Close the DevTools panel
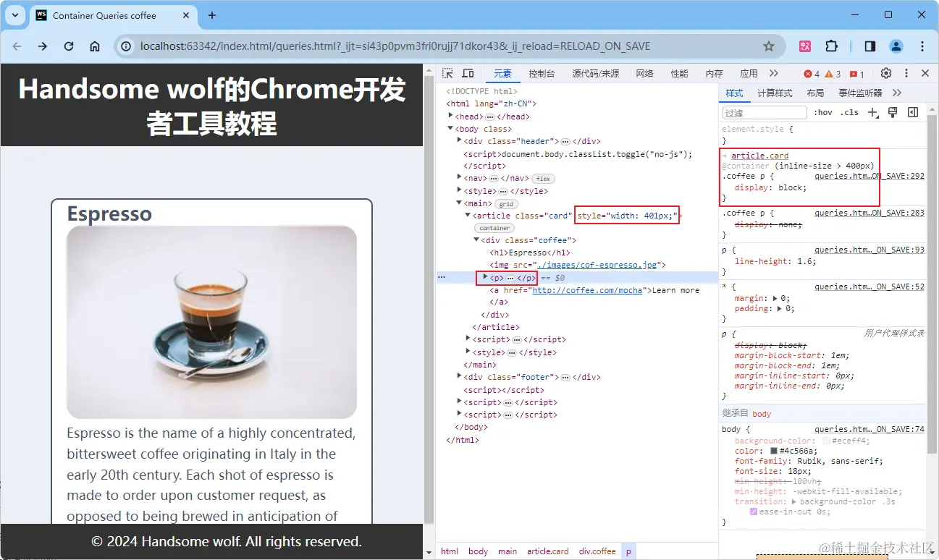This screenshot has height=560, width=939. tap(925, 74)
